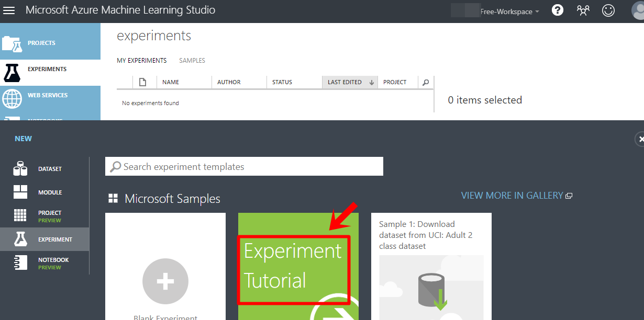Open the user profile avatar
The width and height of the screenshot is (644, 320).
click(638, 10)
